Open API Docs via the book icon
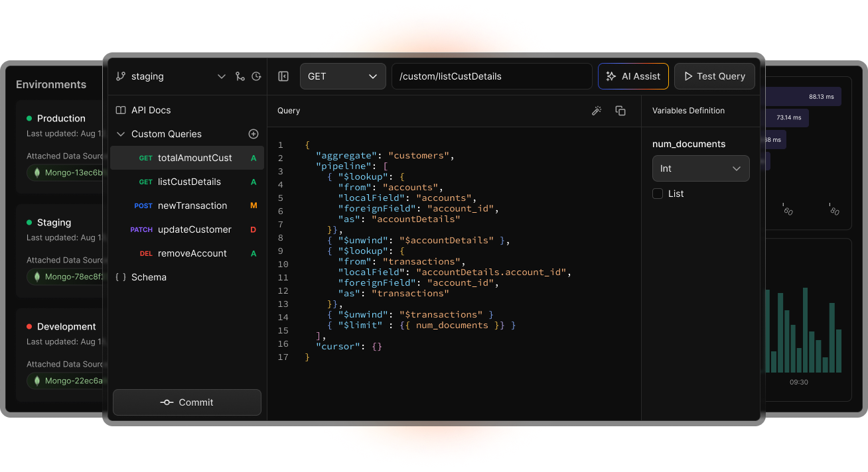The image size is (868, 472). coord(121,110)
